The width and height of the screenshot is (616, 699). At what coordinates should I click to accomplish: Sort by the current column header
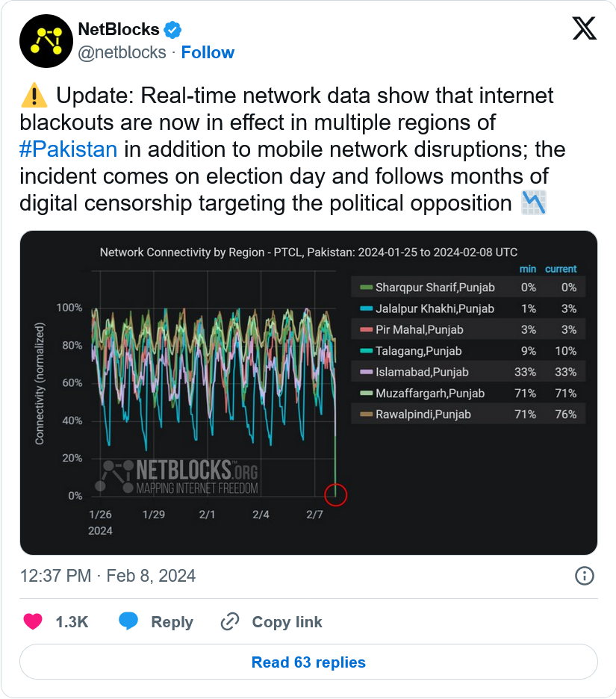point(561,269)
